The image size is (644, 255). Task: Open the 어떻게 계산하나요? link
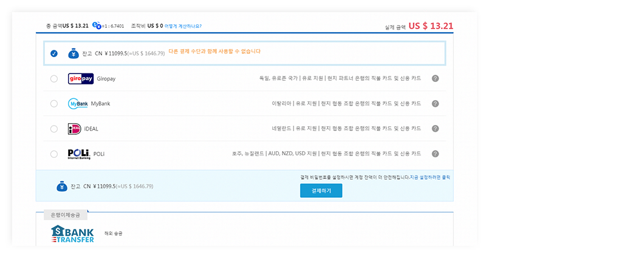(x=183, y=26)
